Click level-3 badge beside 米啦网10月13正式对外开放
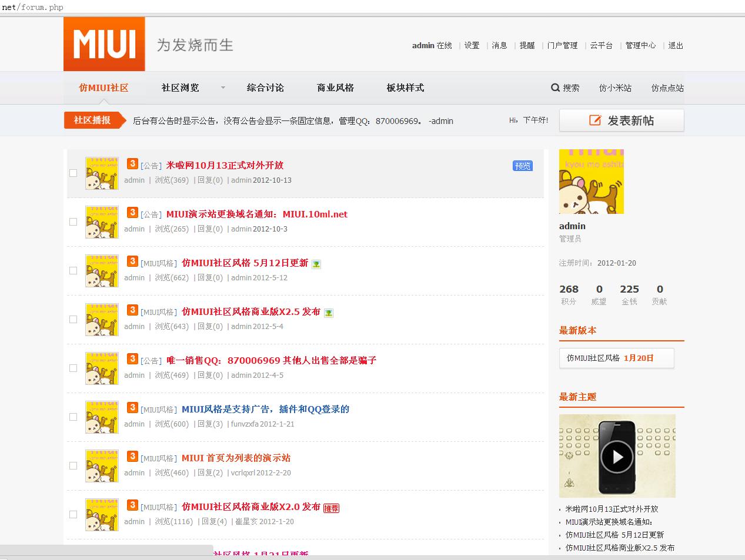 pyautogui.click(x=132, y=163)
